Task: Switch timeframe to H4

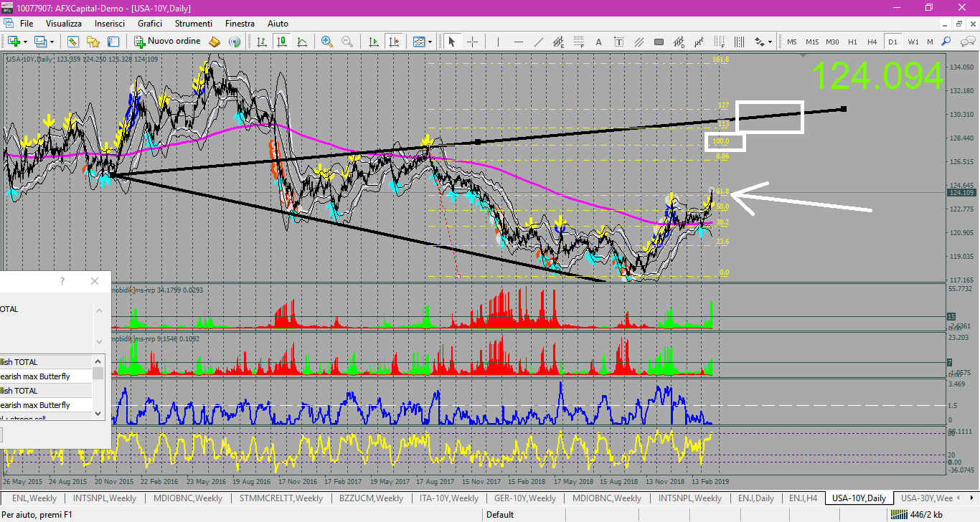Action: (x=872, y=42)
